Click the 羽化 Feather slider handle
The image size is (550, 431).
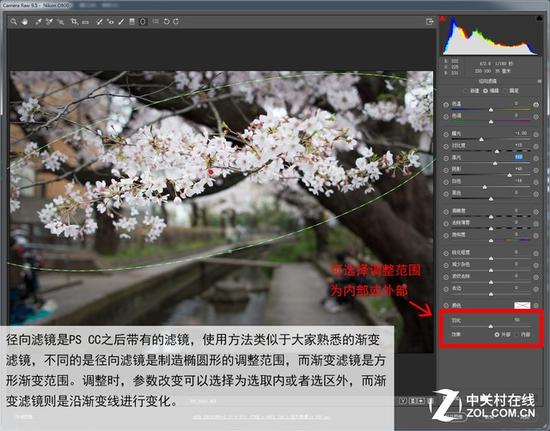(491, 326)
